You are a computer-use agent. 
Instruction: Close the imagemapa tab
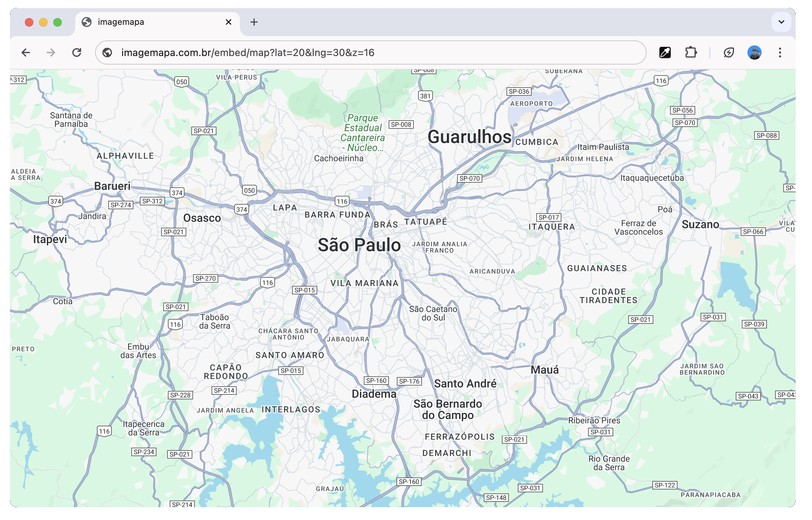point(229,22)
